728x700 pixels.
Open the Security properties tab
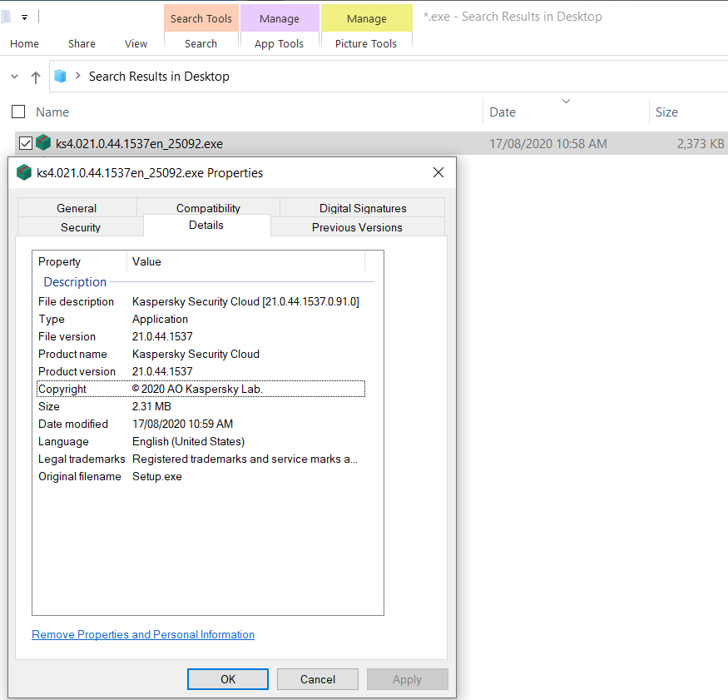[81, 227]
